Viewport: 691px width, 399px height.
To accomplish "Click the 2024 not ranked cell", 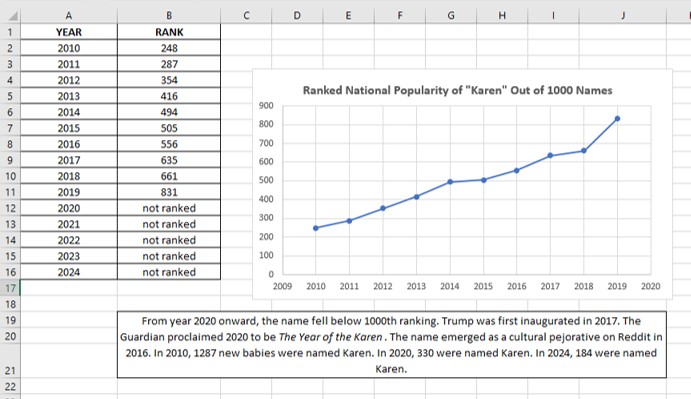I will 169,272.
